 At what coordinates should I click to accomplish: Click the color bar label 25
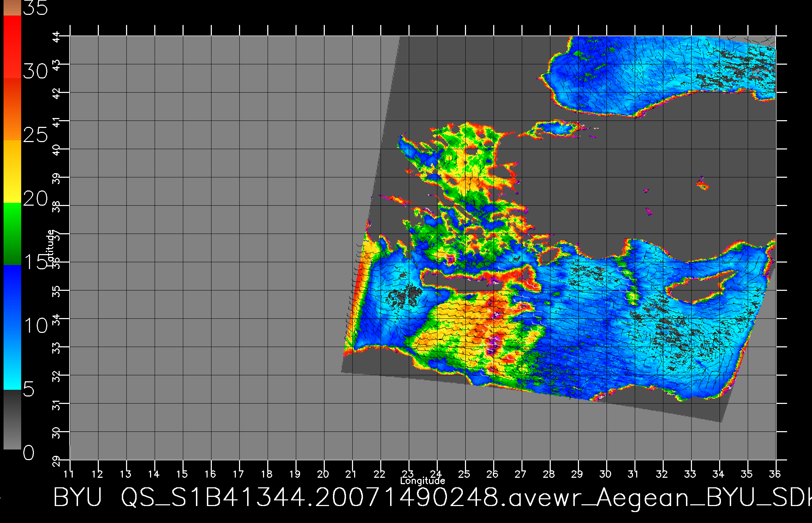(x=35, y=135)
